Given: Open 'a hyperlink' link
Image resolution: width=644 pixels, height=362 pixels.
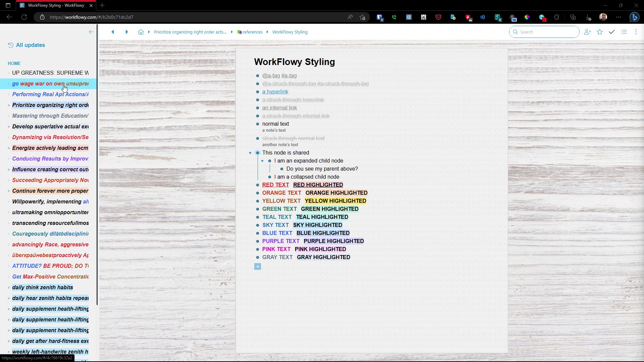Looking at the screenshot, I should (x=275, y=92).
